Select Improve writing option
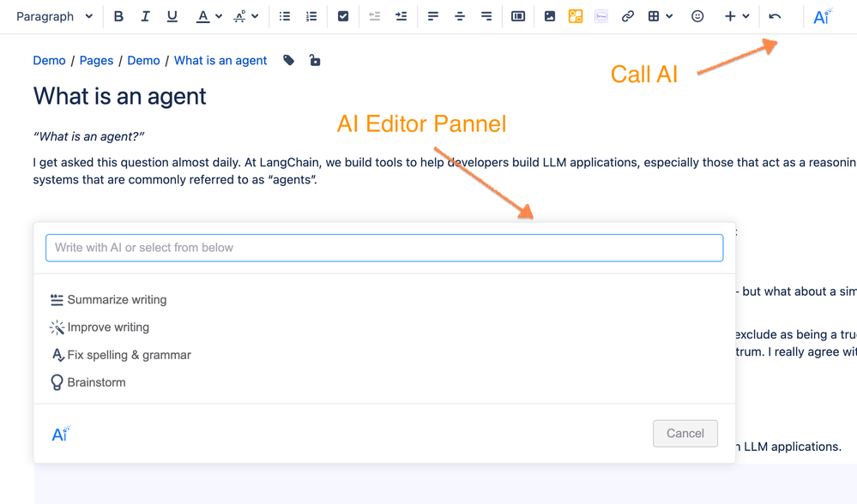 [x=100, y=327]
